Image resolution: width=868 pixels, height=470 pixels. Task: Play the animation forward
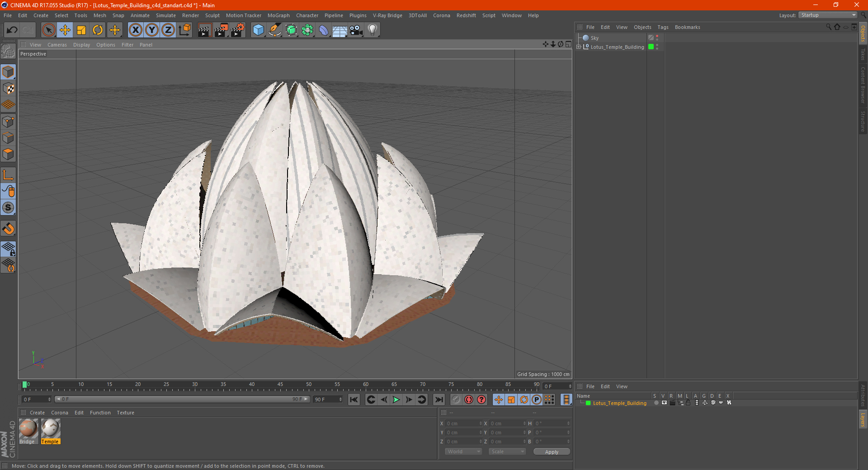[x=396, y=399]
